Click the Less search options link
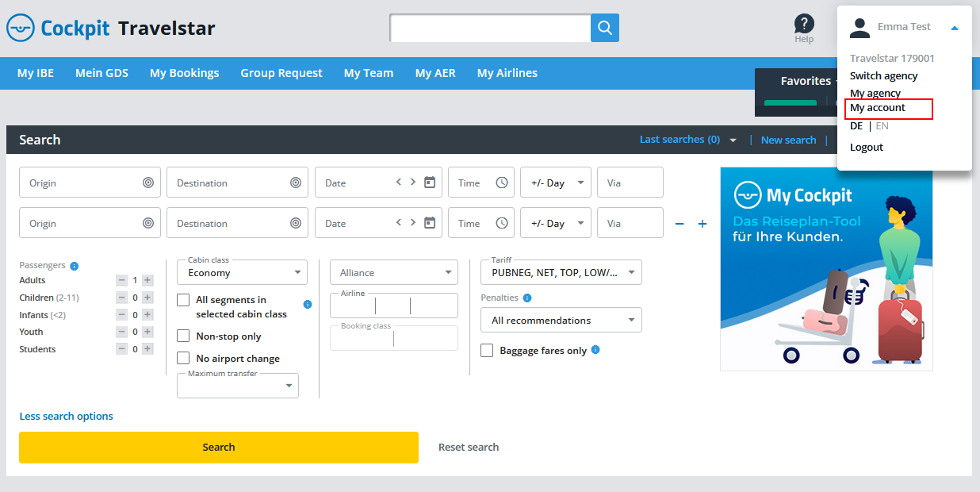This screenshot has height=492, width=980. coord(67,417)
